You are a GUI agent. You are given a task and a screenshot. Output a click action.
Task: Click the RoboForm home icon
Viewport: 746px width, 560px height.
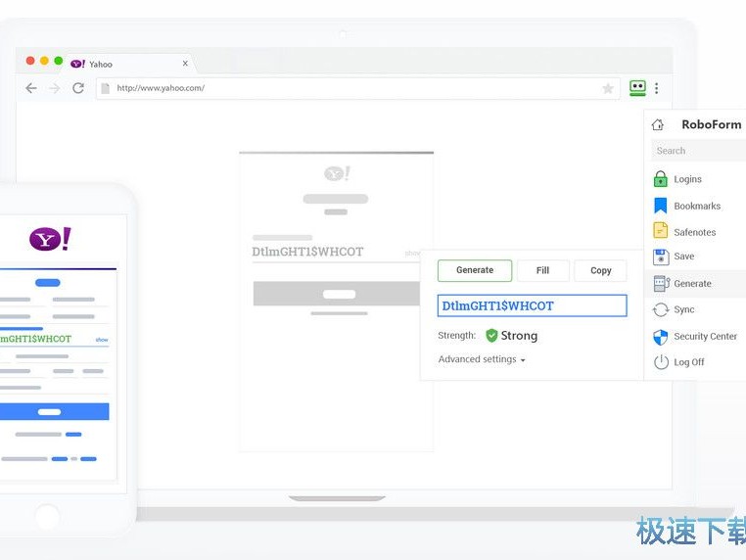658,124
